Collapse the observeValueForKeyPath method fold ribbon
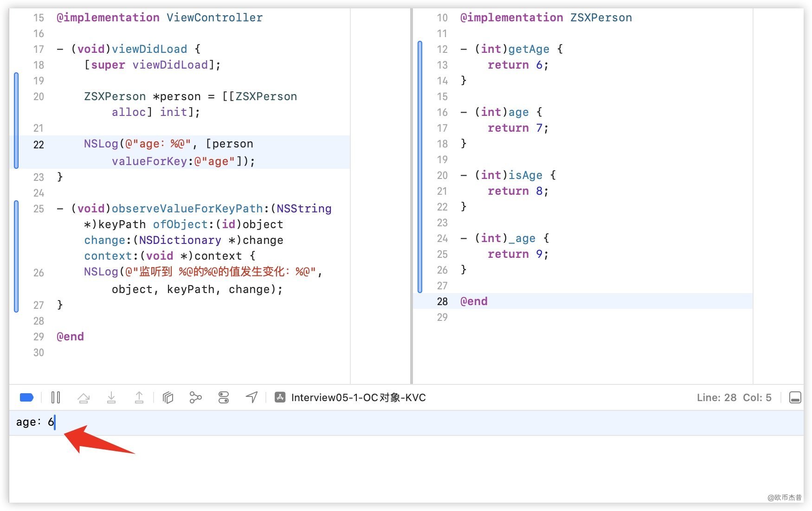812x511 pixels. tap(16, 256)
